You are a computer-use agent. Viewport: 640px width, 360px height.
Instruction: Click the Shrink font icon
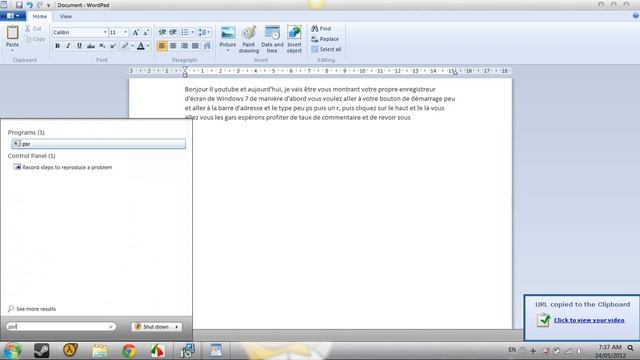click(146, 32)
